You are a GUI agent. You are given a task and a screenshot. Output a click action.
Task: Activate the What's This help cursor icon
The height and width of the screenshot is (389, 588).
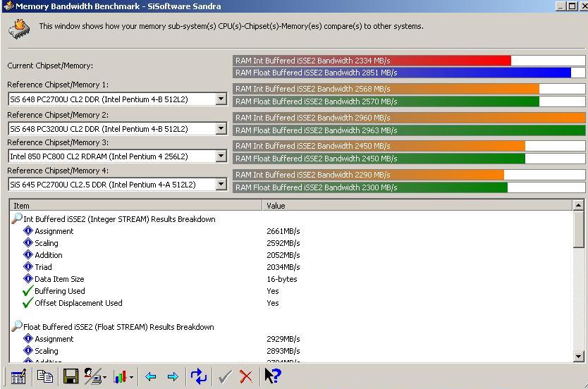273,376
